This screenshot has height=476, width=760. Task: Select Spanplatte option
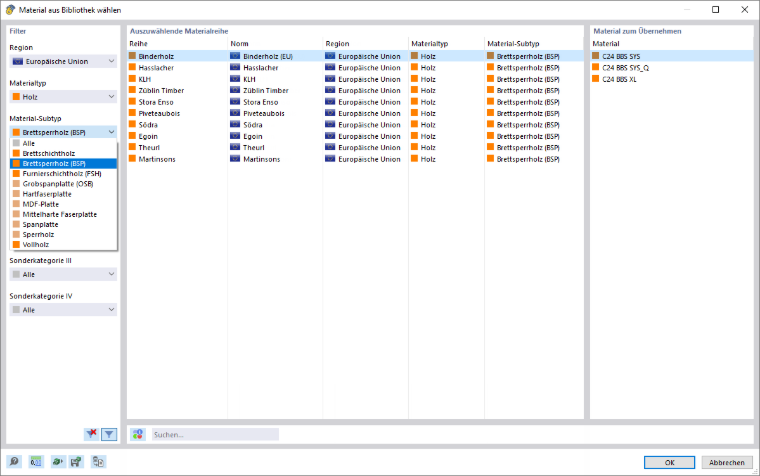(x=63, y=225)
